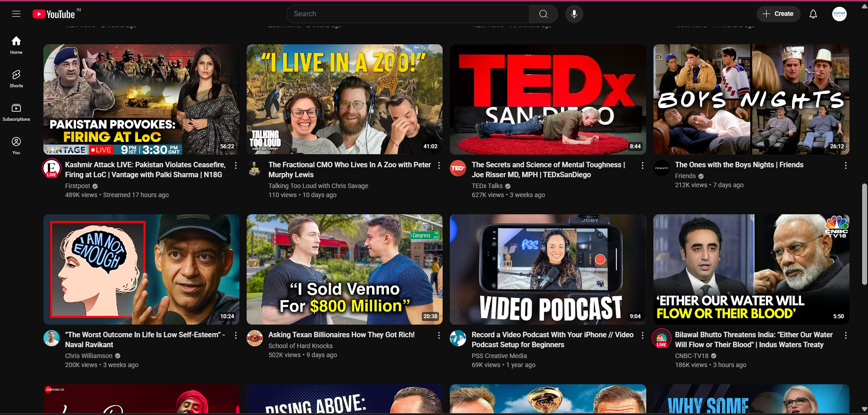This screenshot has height=415, width=868.
Task: Play the "Either Our Water Will Flow" thumbnail
Action: 751,269
